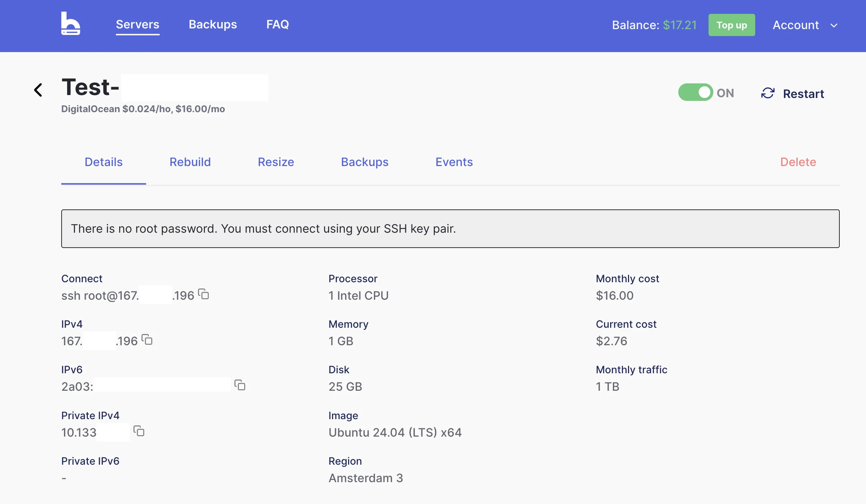Click the Account menu label

click(x=796, y=25)
